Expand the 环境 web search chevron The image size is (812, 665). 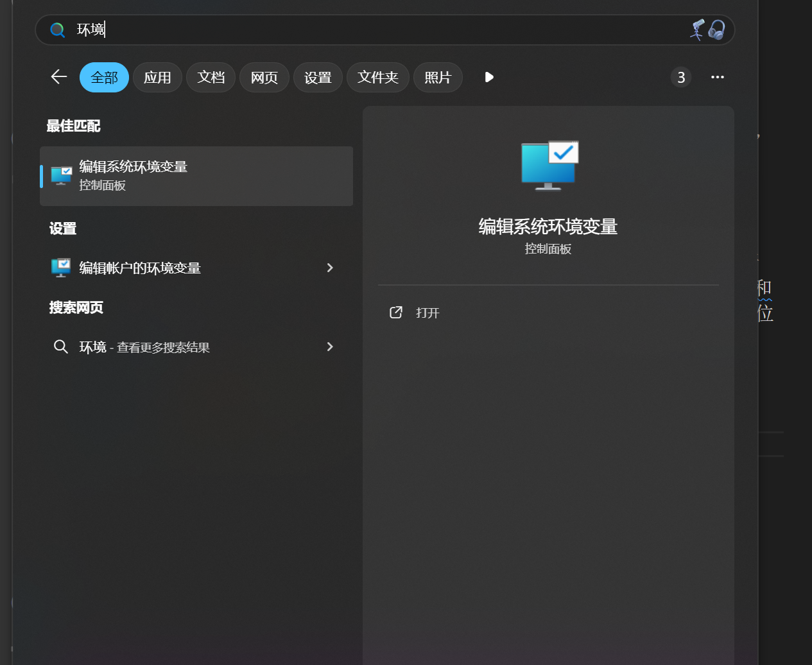pyautogui.click(x=330, y=347)
